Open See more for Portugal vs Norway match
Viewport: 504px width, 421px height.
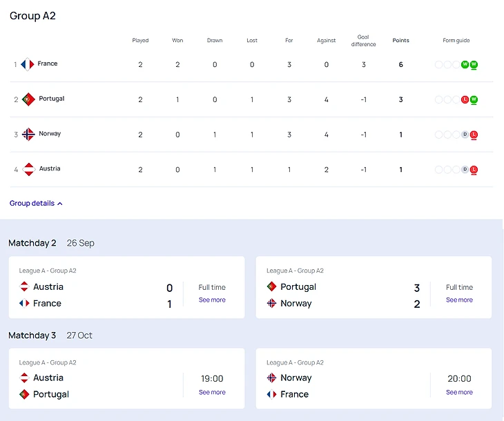tap(459, 300)
